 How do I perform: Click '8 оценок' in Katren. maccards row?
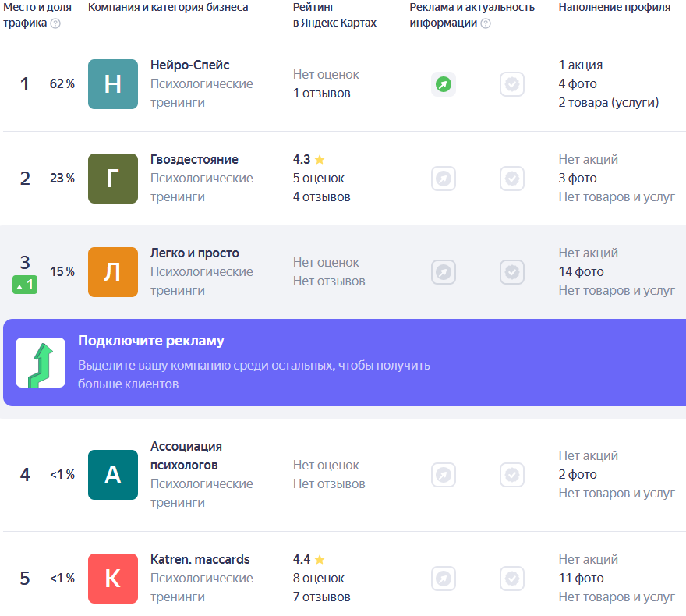(319, 579)
